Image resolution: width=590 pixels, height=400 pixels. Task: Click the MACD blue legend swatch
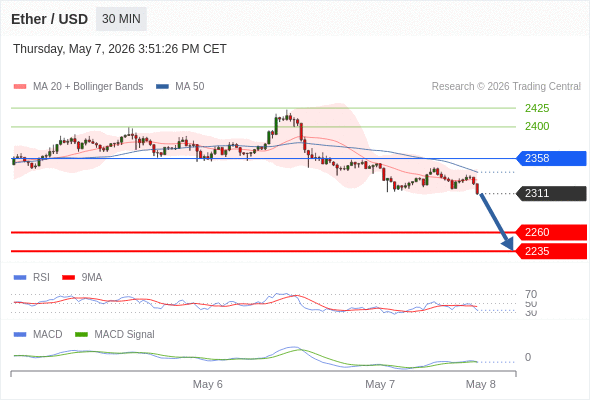pos(20,335)
